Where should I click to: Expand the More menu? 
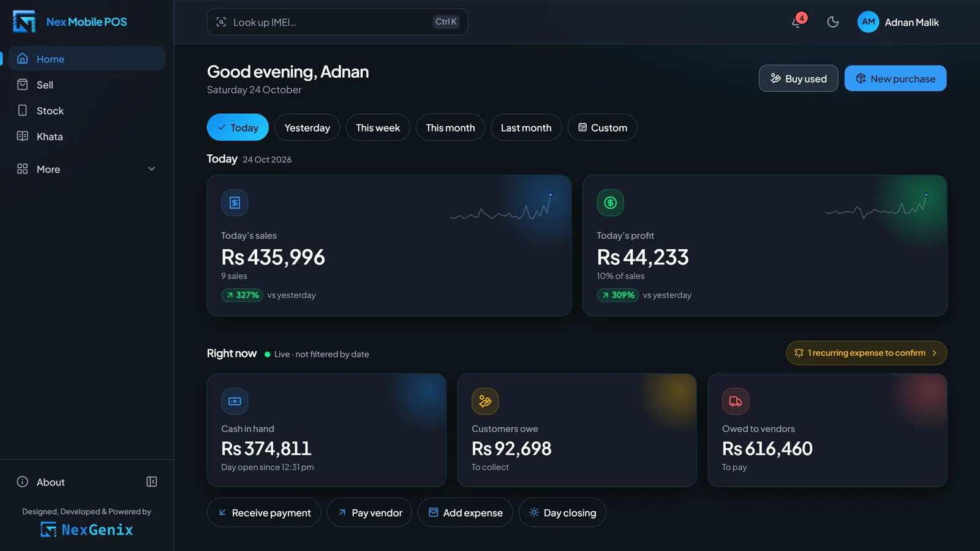click(x=87, y=169)
